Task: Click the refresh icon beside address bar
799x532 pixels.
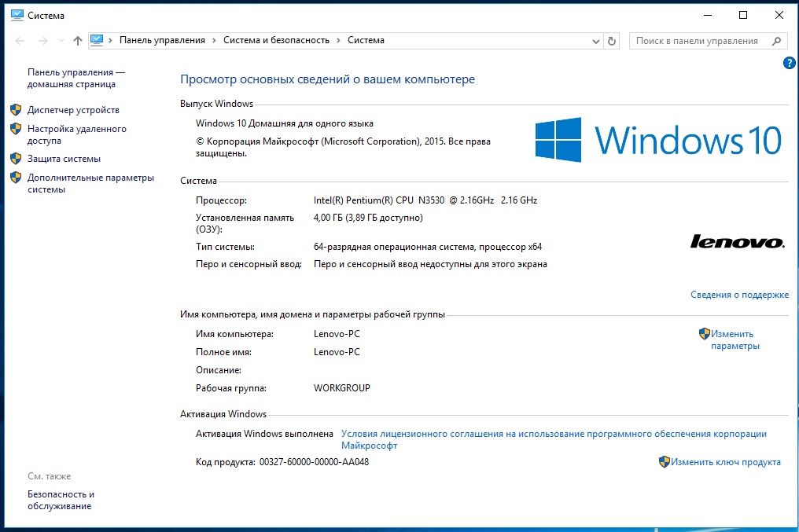Action: [x=613, y=41]
